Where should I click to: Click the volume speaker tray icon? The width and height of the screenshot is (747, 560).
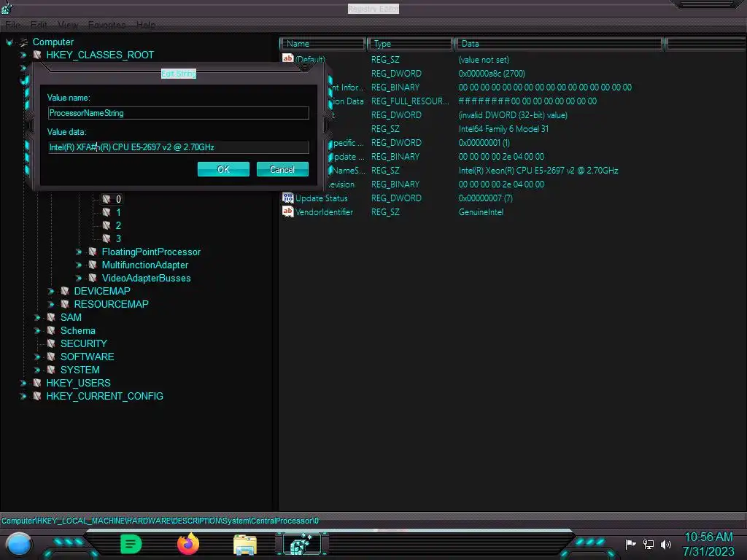[665, 544]
